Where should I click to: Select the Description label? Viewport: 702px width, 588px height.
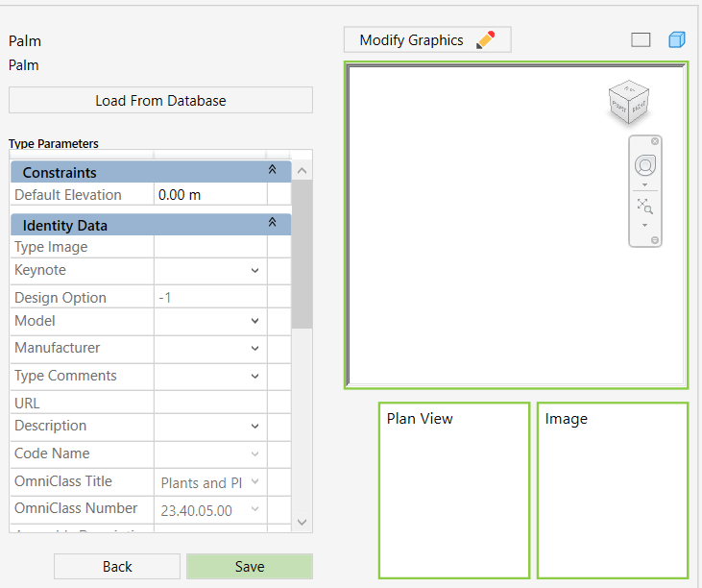[51, 426]
